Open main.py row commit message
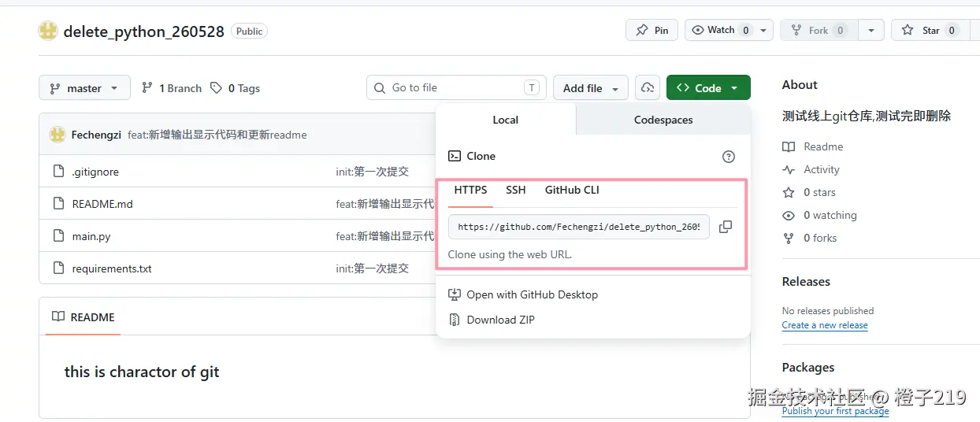This screenshot has height=422, width=980. (385, 236)
